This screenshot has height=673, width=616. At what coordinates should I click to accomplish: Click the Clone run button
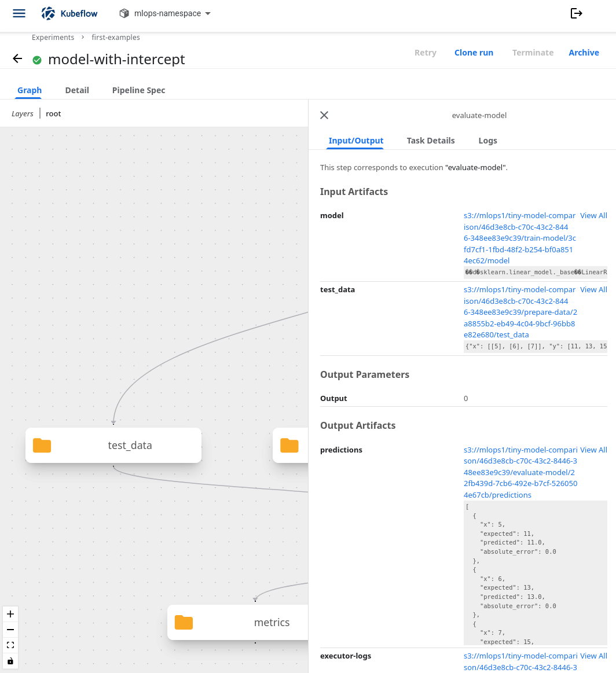pyautogui.click(x=474, y=52)
